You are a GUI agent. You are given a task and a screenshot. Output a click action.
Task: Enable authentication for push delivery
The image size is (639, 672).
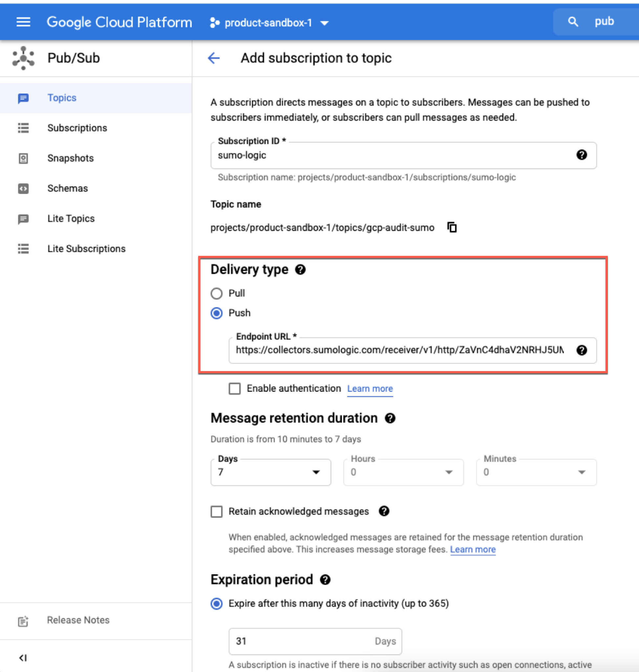pyautogui.click(x=235, y=388)
